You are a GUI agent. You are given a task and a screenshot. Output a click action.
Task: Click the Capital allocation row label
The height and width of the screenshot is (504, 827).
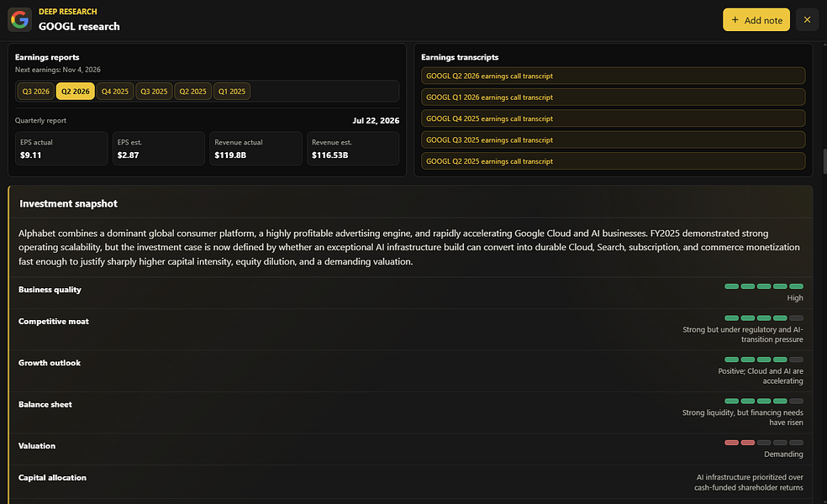point(52,478)
